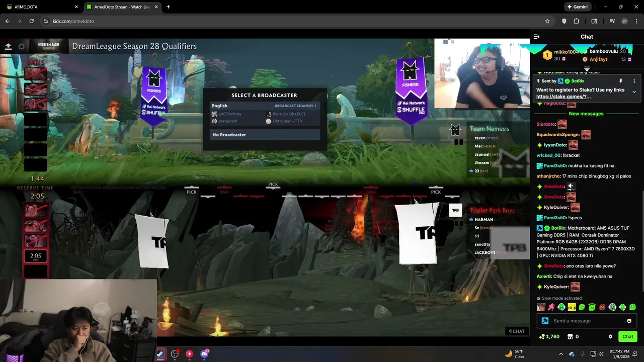This screenshot has width=644, height=362.
Task: Open the Dota settings gear in the stream
Action: click(22, 46)
